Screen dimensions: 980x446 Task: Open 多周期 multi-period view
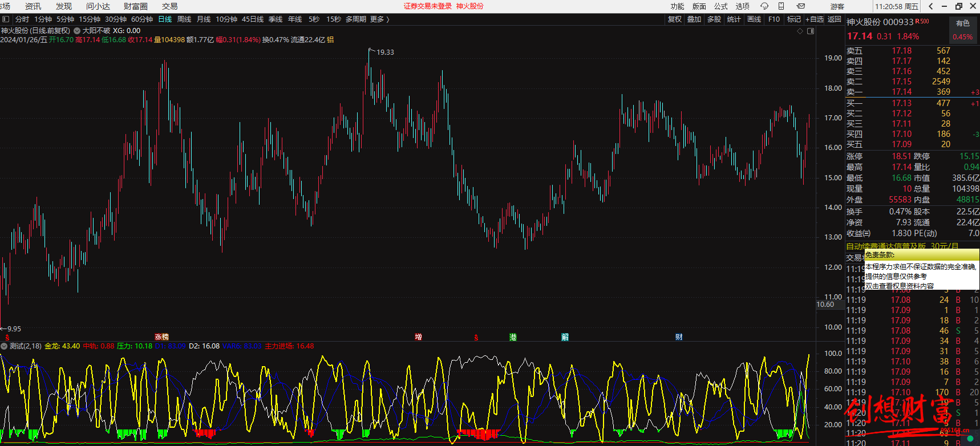click(356, 19)
